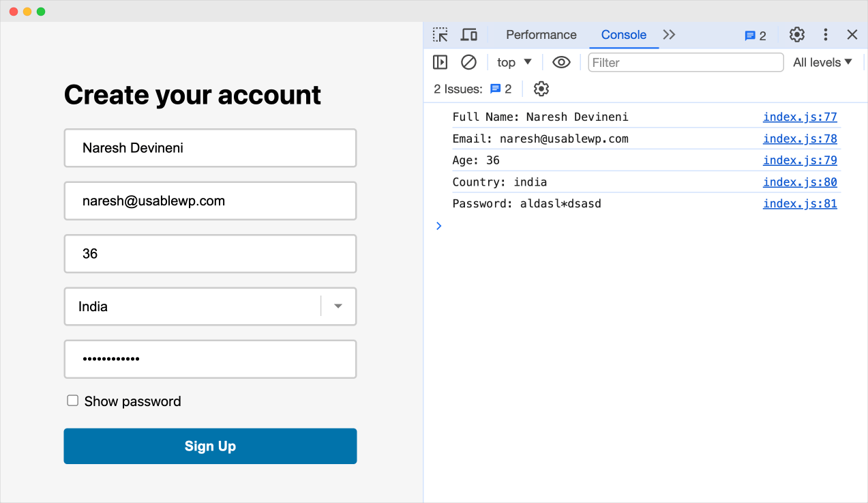Follow the index.js:81 source link
The image size is (868, 503).
coord(800,203)
